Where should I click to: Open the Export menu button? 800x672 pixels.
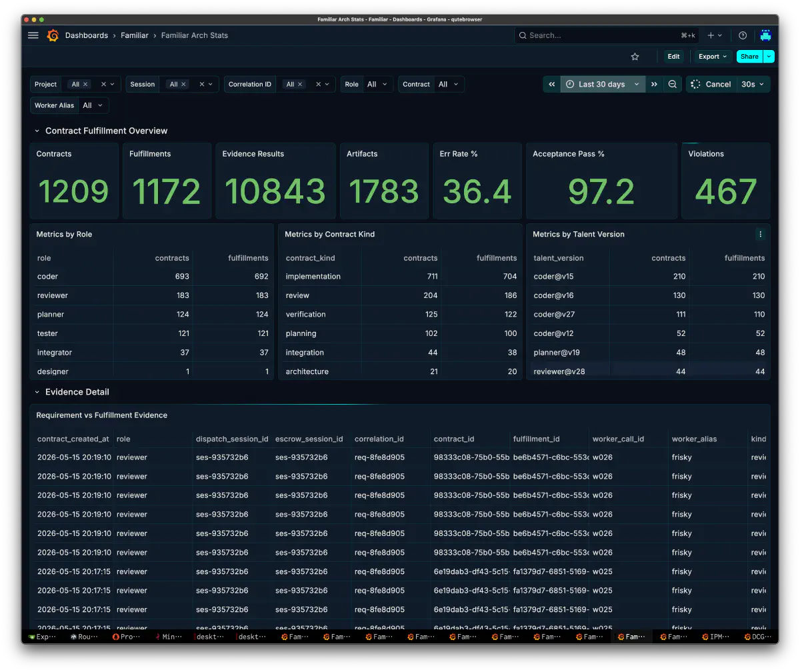coord(713,57)
